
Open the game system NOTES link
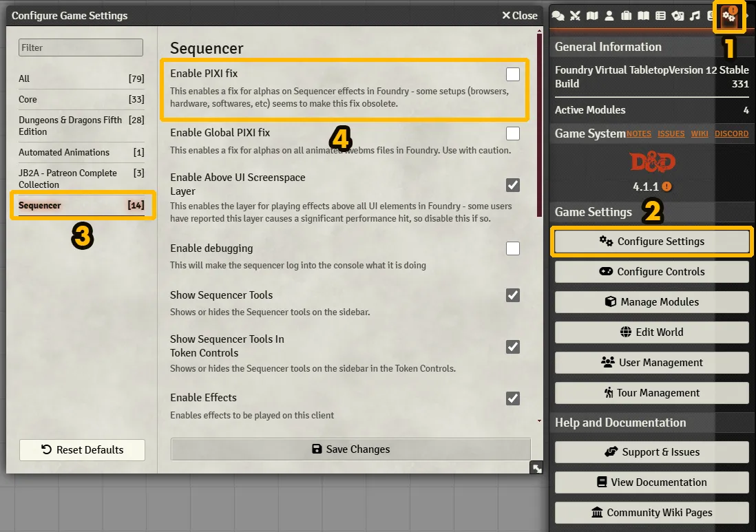(639, 134)
